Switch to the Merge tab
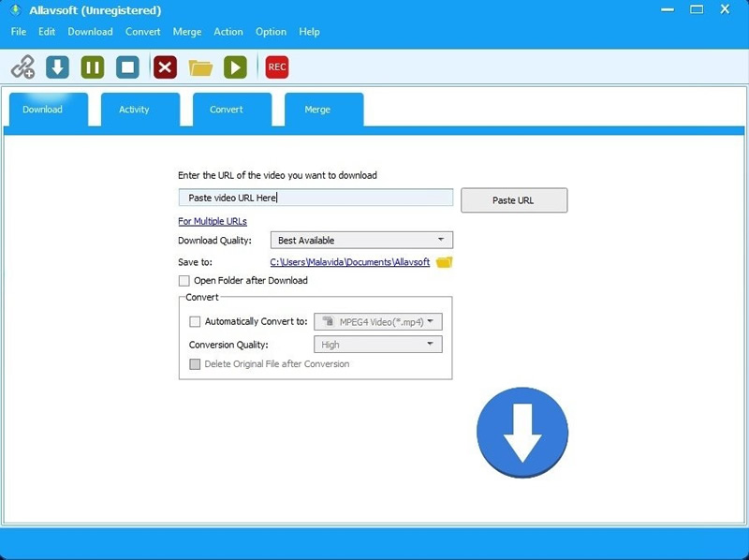Screen dimensions: 749x560 (x=324, y=110)
